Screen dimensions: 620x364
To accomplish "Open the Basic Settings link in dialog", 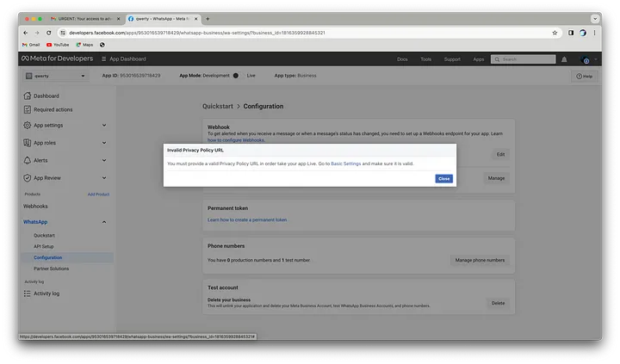I will [345, 163].
